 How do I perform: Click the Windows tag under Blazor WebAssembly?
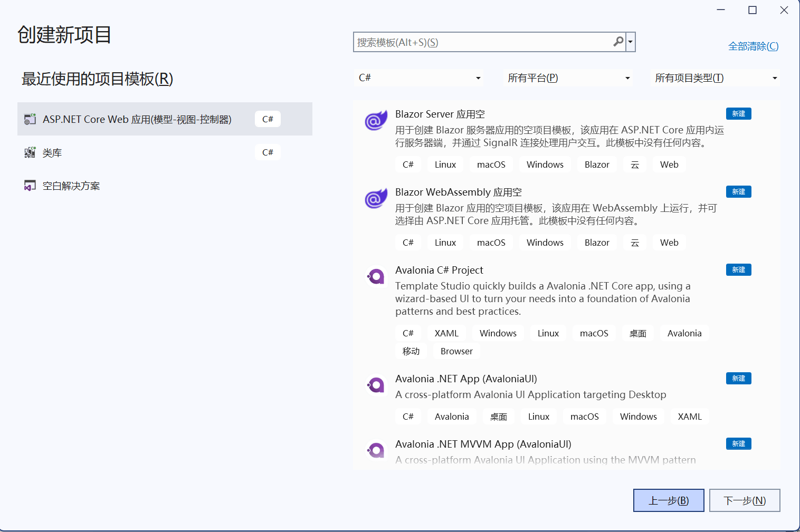click(545, 243)
